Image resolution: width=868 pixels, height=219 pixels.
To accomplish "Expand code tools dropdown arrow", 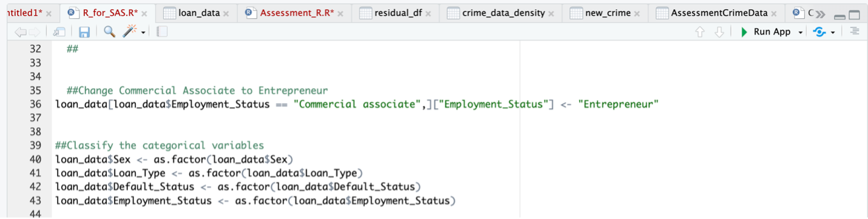I will coord(143,32).
